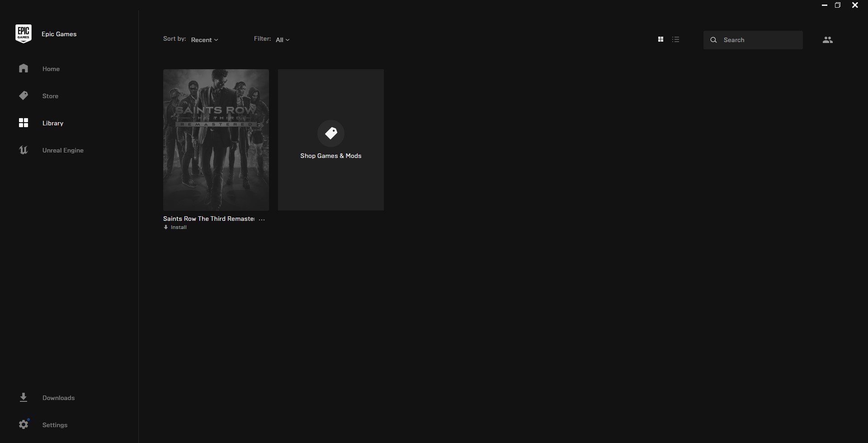Viewport: 868px width, 443px height.
Task: Open the Home section icon
Action: (x=24, y=68)
